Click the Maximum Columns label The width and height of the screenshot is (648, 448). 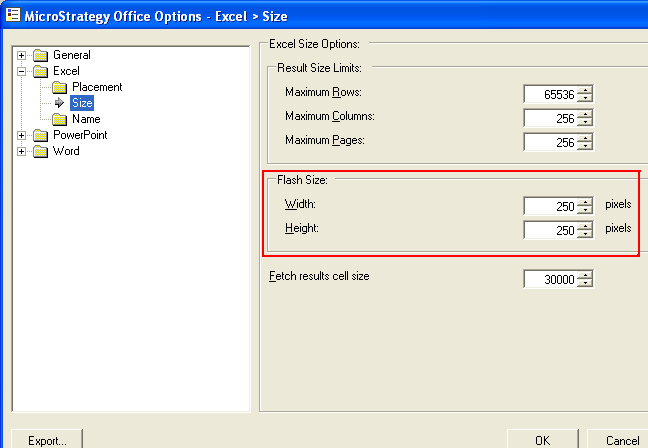[330, 116]
